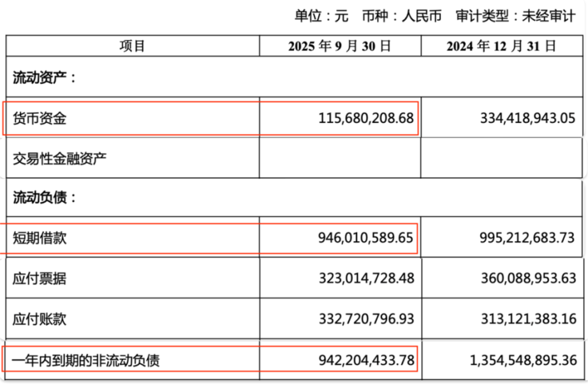Click the 交易性金融资产 row label
The height and width of the screenshot is (384, 588).
click(60, 159)
